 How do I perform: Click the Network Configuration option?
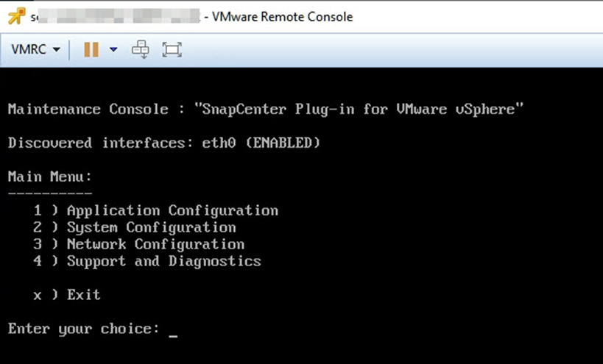tap(155, 245)
